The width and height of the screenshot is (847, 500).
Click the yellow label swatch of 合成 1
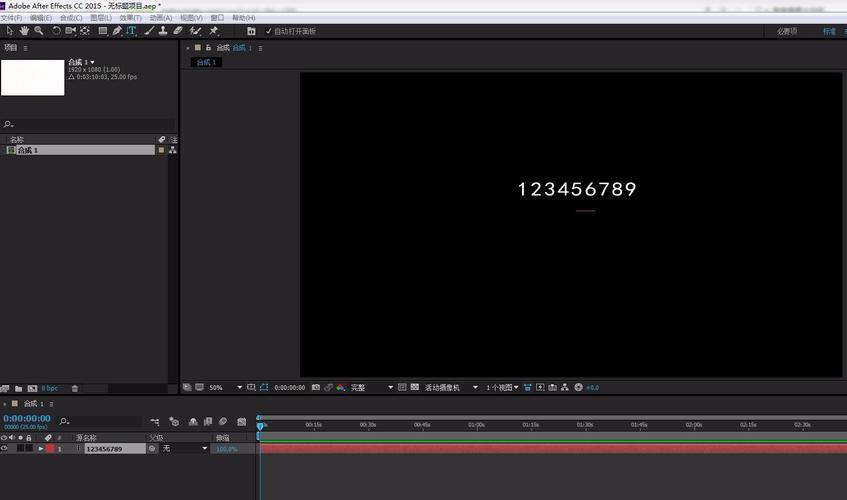click(x=161, y=150)
